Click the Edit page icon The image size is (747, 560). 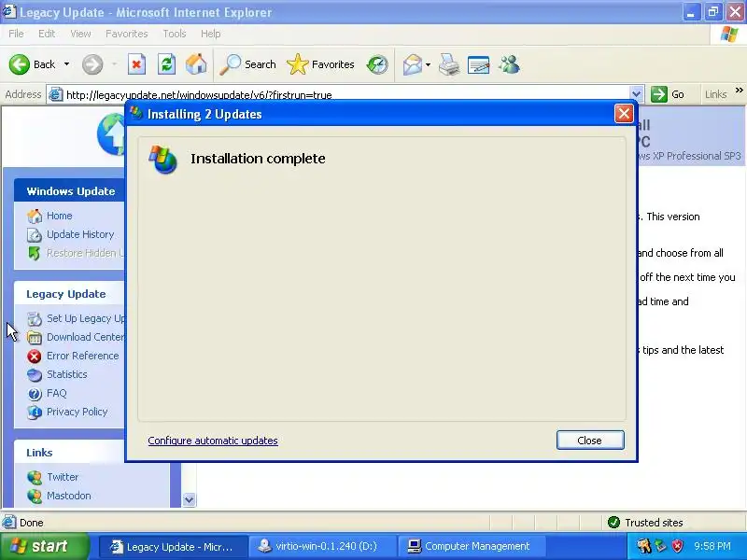[479, 64]
